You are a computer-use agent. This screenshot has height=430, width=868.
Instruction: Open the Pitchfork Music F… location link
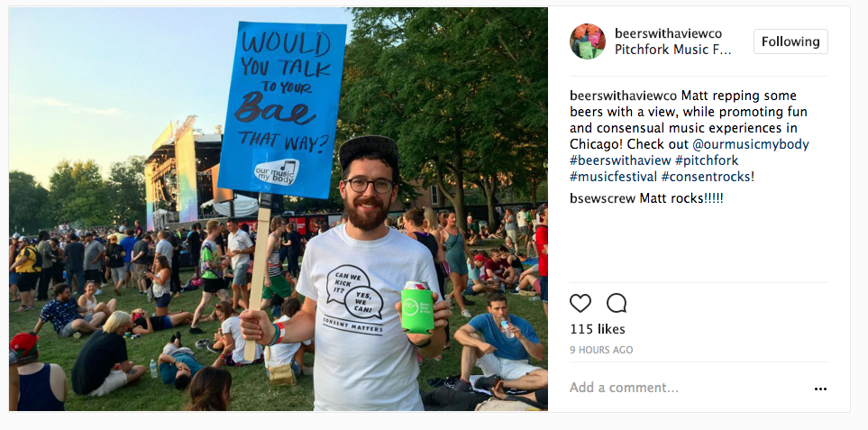click(x=672, y=50)
